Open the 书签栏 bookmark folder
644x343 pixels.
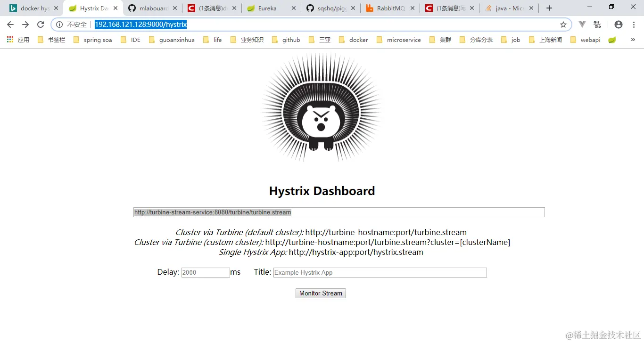pos(51,40)
